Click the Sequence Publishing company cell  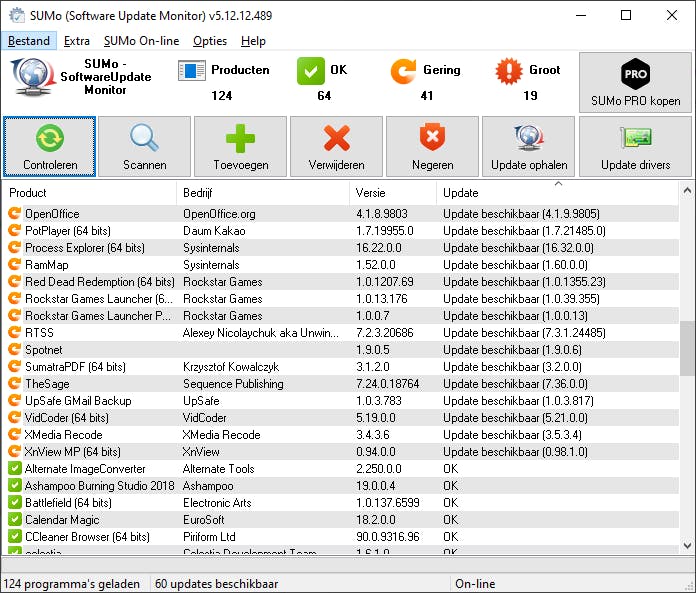(x=233, y=383)
